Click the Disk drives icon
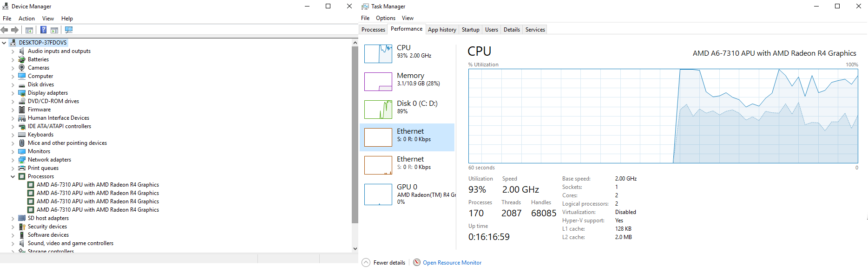868x272 pixels. pyautogui.click(x=22, y=84)
